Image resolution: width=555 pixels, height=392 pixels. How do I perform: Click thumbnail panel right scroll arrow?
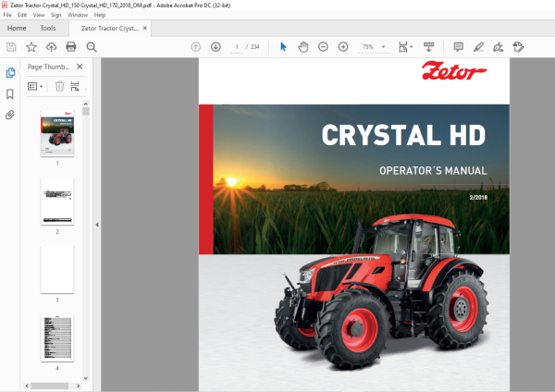[79, 386]
